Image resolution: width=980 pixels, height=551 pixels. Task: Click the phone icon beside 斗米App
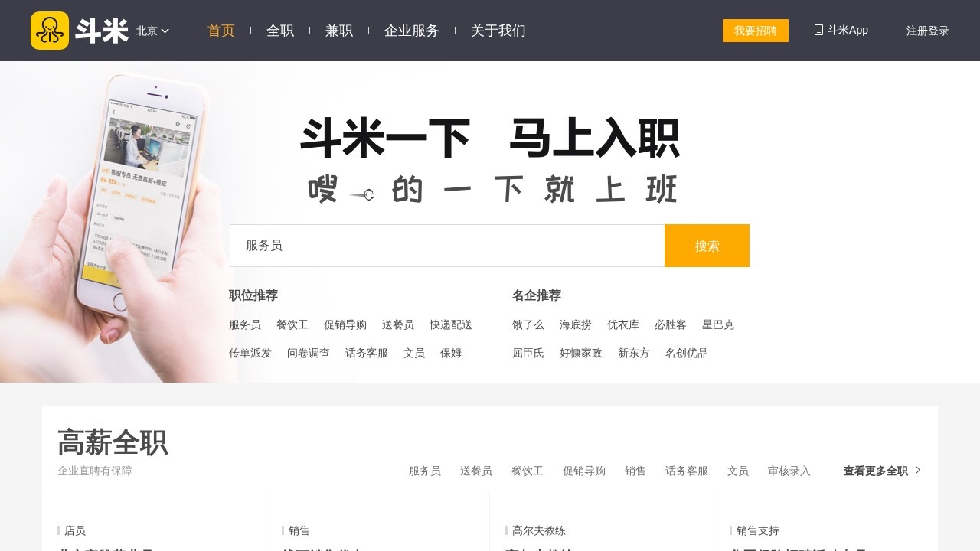pos(818,30)
